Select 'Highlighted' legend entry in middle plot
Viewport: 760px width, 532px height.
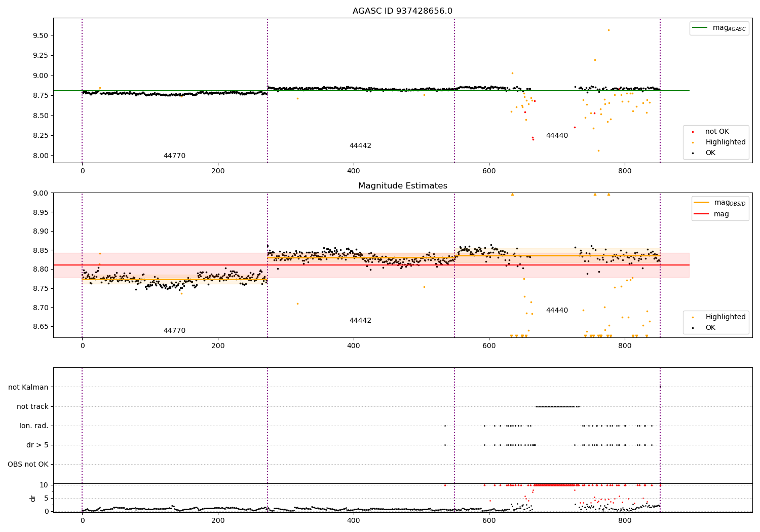pyautogui.click(x=719, y=317)
